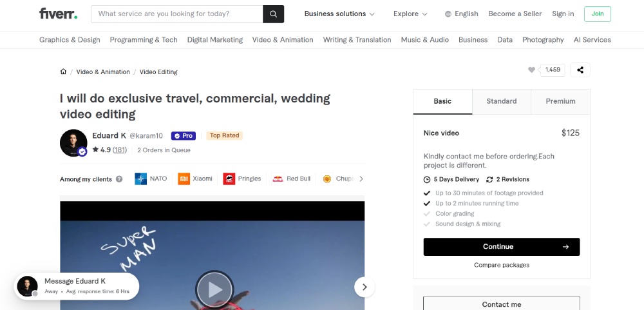Focus the service search input field
This screenshot has height=310, width=644.
point(177,14)
